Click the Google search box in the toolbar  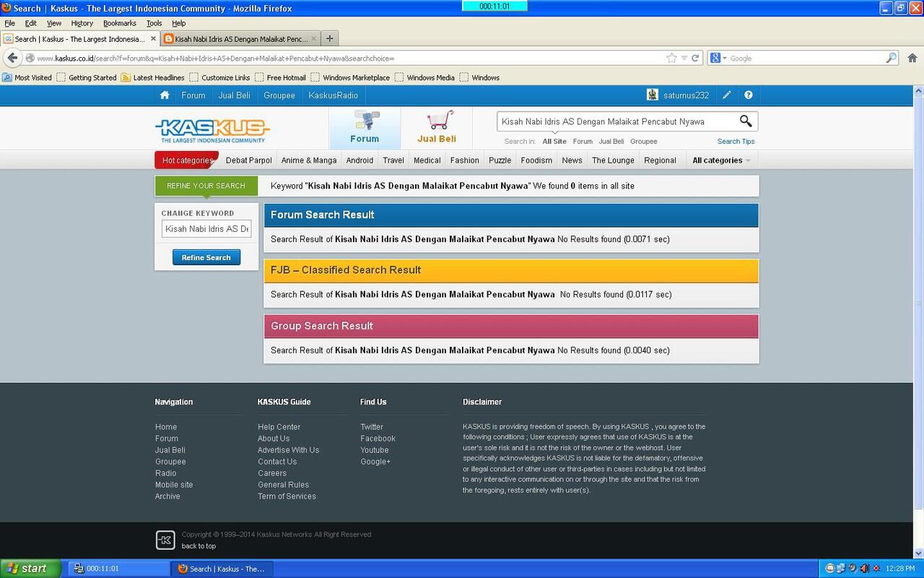point(806,58)
